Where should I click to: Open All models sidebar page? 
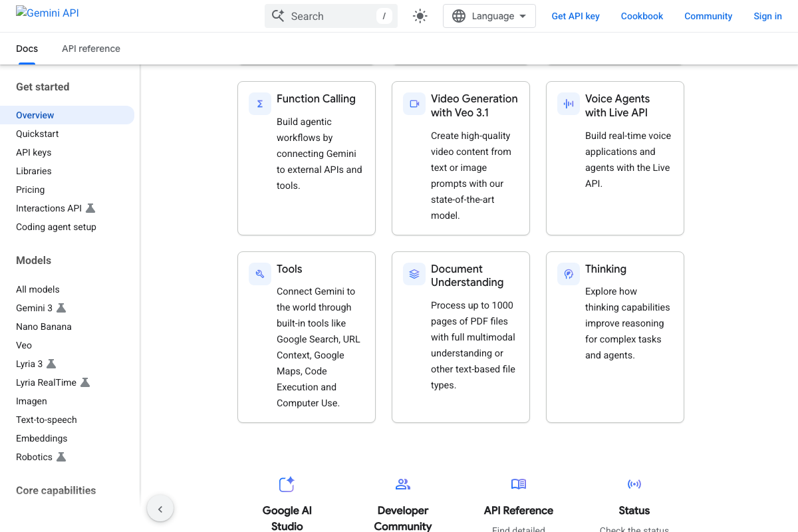coord(37,289)
